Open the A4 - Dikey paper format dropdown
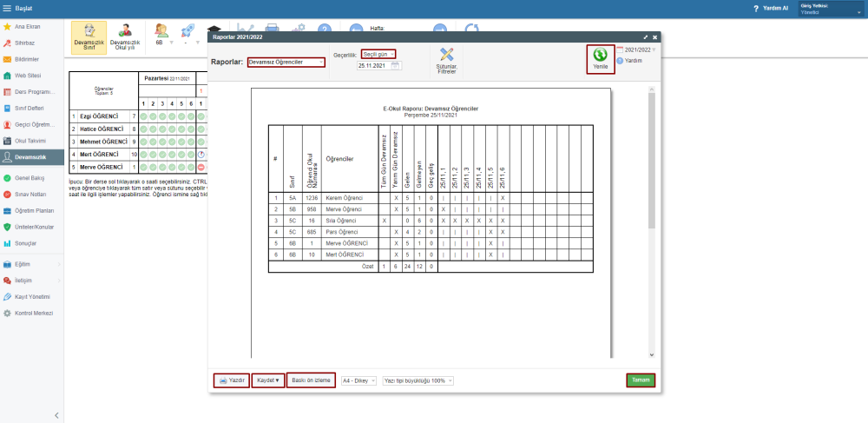 tap(358, 381)
